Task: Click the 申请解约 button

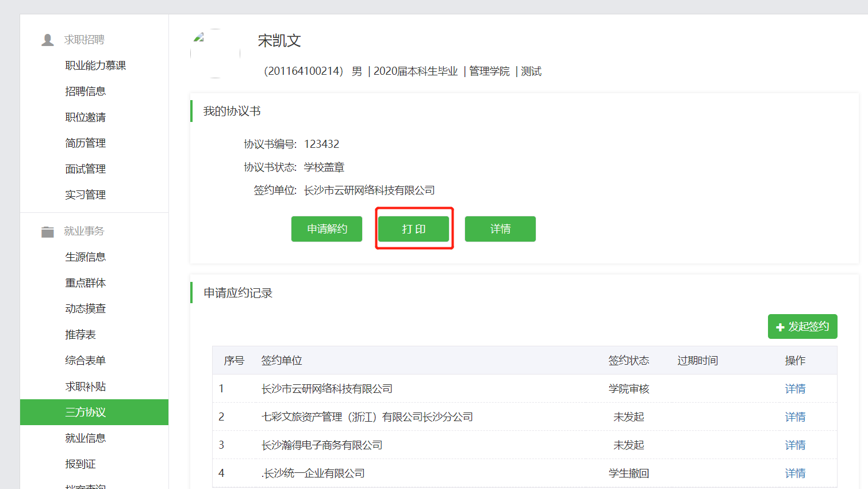Action: pyautogui.click(x=327, y=229)
